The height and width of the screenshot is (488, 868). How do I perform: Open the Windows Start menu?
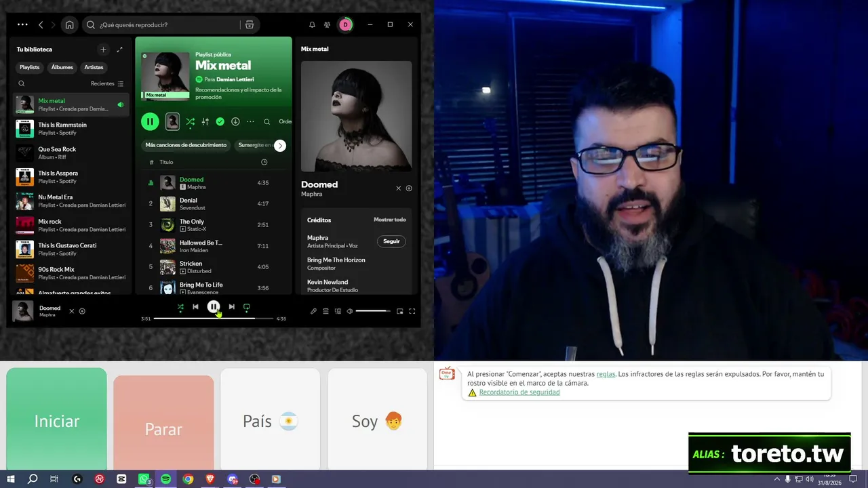tap(11, 479)
